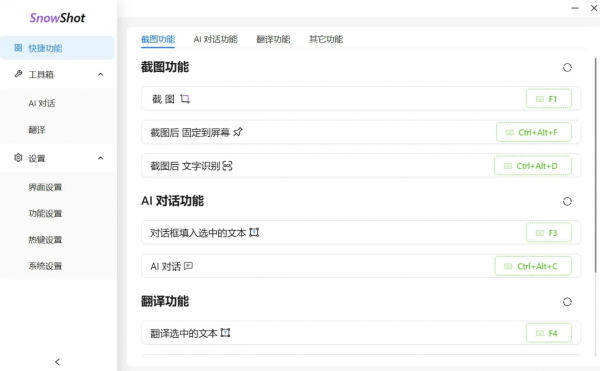Screen dimensions: 600x371
Task: Select 快捷功能 in the sidebar
Action: click(57, 48)
